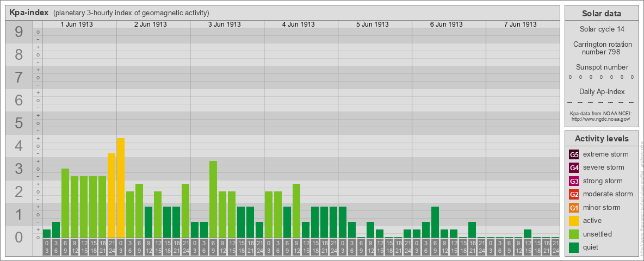Click the '21 24' time label under 7 Jun

(x=555, y=247)
